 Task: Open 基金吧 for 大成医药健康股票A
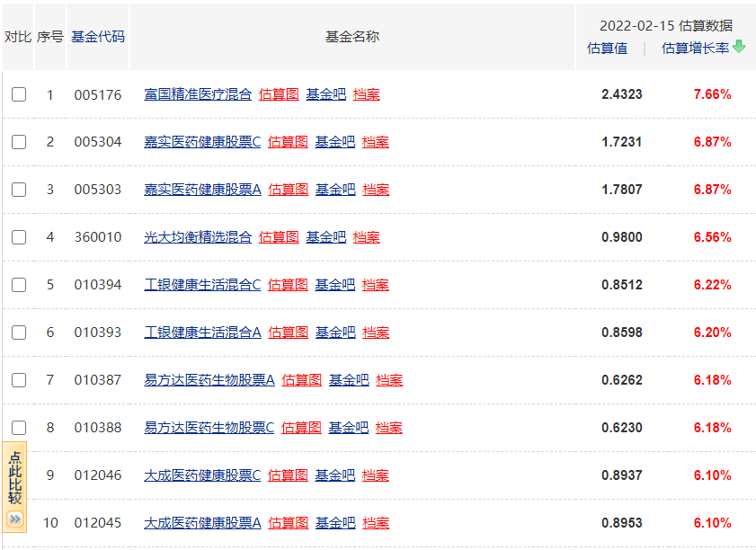point(335,523)
